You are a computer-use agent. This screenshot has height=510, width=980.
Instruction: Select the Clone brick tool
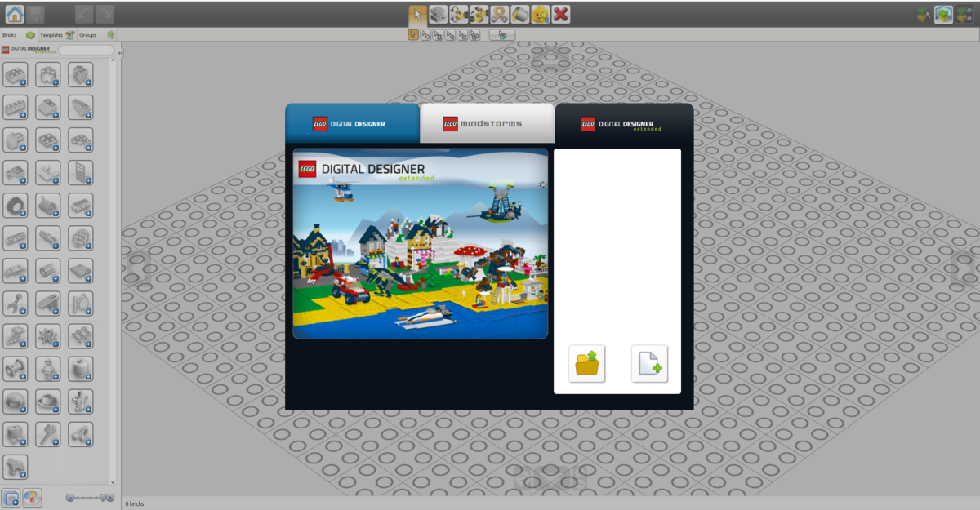(x=439, y=14)
